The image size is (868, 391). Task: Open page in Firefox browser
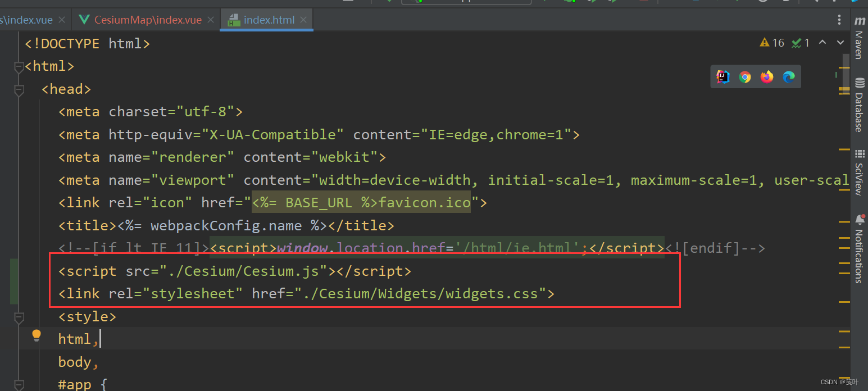point(767,77)
